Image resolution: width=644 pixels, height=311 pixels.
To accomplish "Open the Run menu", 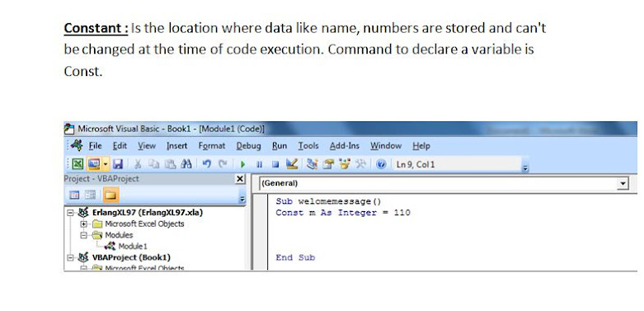I will [280, 146].
